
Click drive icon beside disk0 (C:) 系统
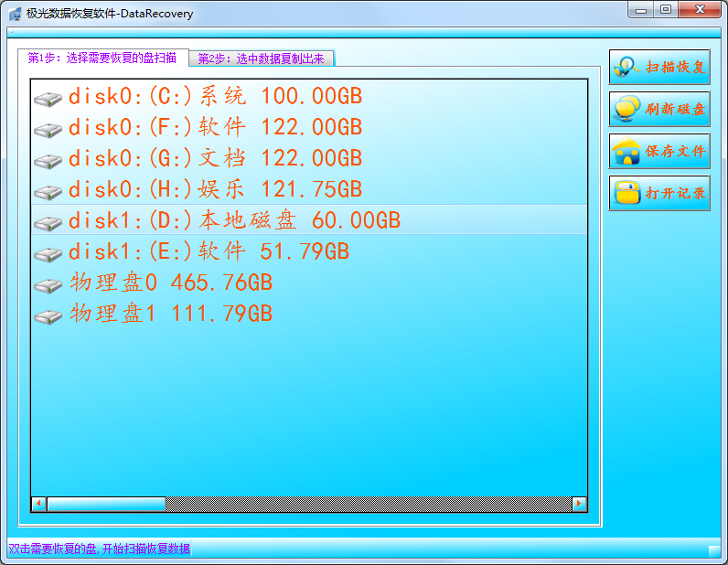tap(48, 98)
